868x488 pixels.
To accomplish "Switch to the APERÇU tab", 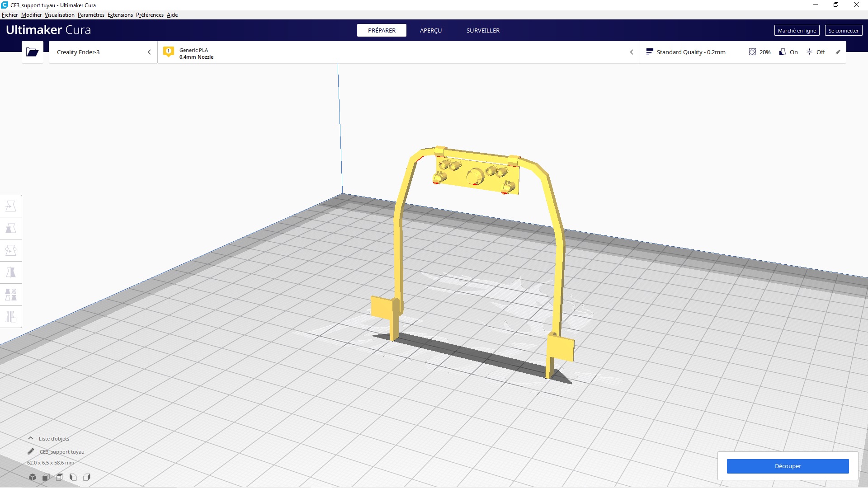I will pos(430,30).
